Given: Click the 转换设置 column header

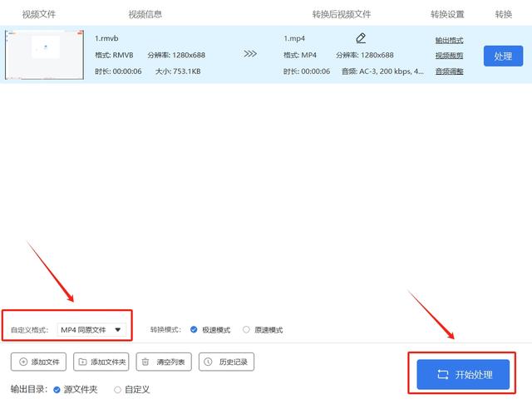Looking at the screenshot, I should click(x=447, y=14).
